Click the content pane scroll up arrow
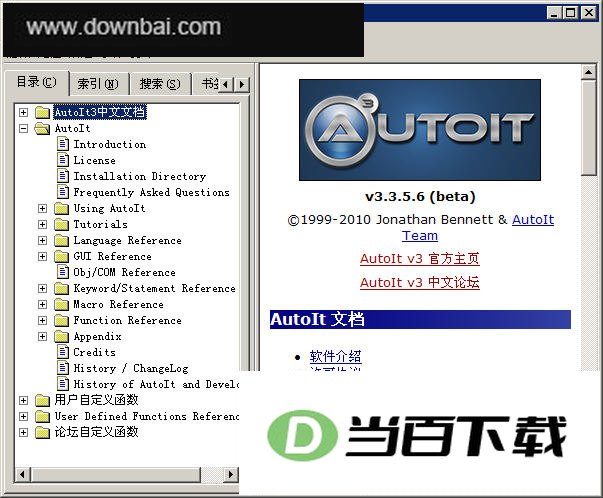The height and width of the screenshot is (498, 603). point(588,72)
